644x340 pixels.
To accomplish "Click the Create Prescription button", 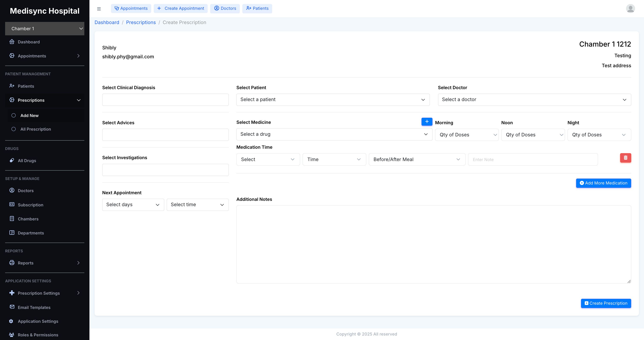I will tap(606, 303).
